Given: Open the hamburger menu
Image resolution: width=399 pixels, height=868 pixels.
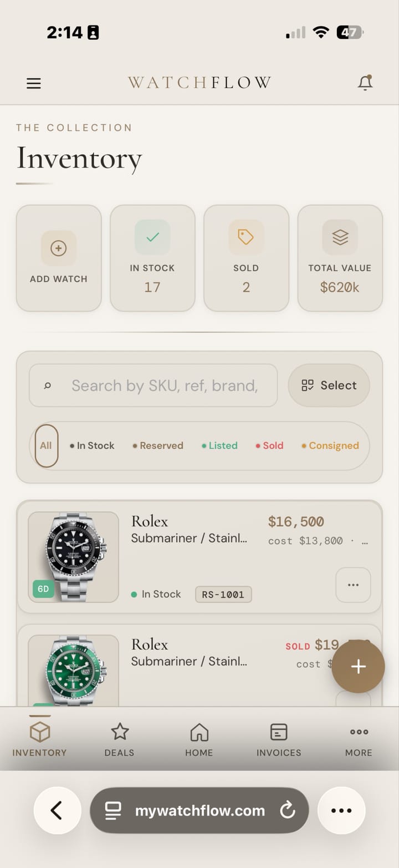Looking at the screenshot, I should pos(33,83).
